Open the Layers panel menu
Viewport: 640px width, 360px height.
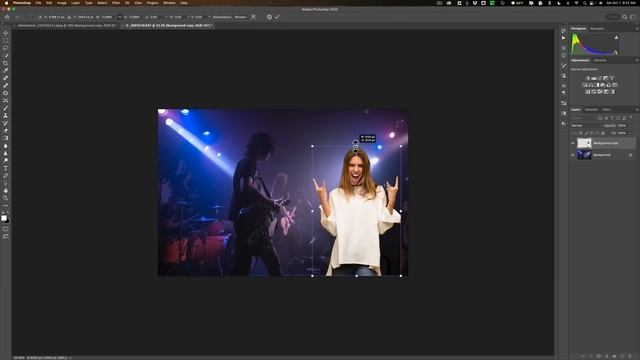636,109
